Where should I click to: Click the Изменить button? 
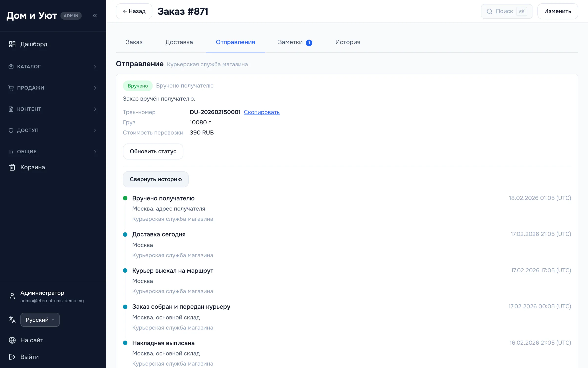558,11
